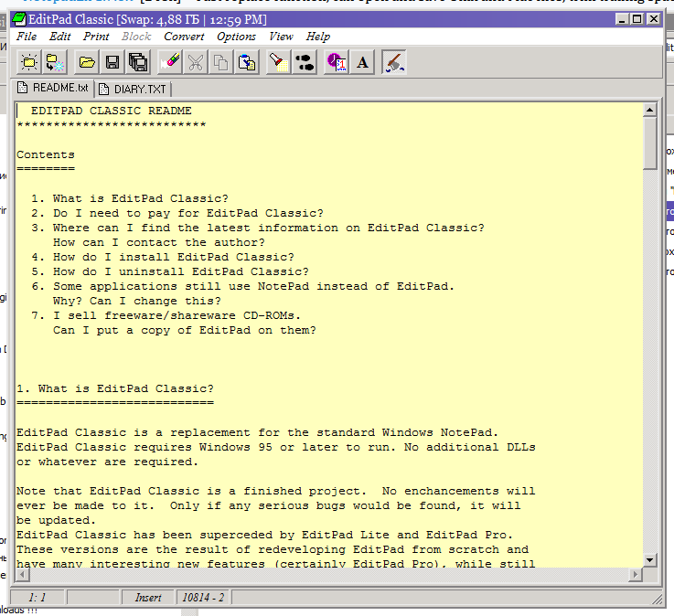Click line 'Note that EditPad Classic is a finished'
Screen dimensions: 674x616
click(275, 491)
